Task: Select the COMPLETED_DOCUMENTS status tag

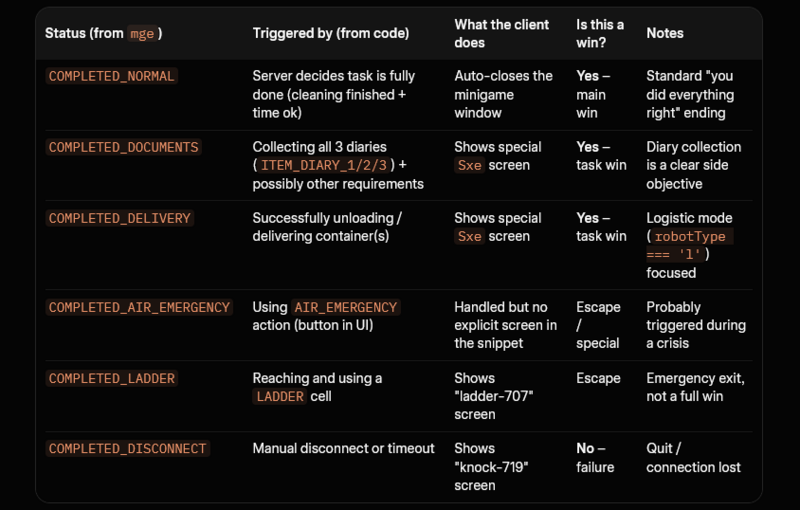Action: [123, 147]
